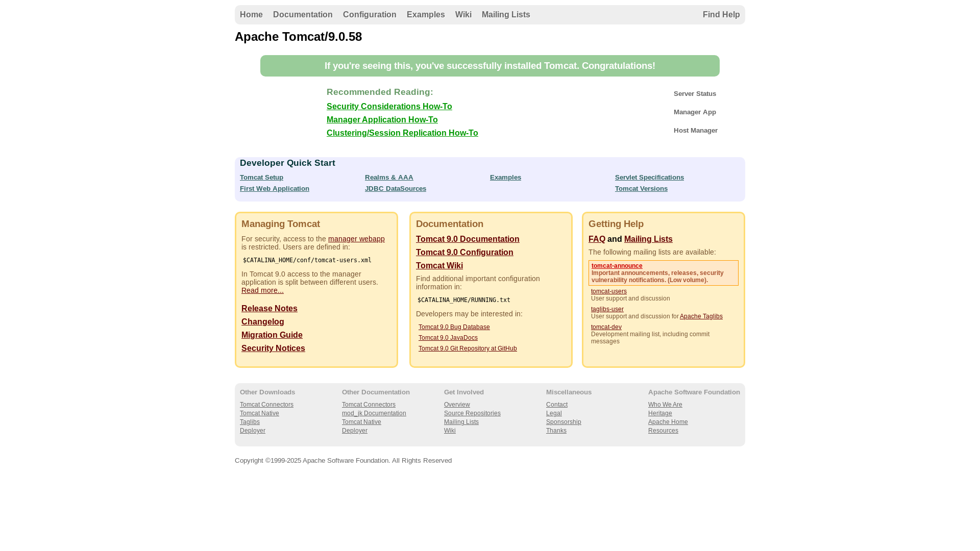The width and height of the screenshot is (980, 551).
Task: Open Tomcat Connectors under Other Downloads
Action: 266,405
